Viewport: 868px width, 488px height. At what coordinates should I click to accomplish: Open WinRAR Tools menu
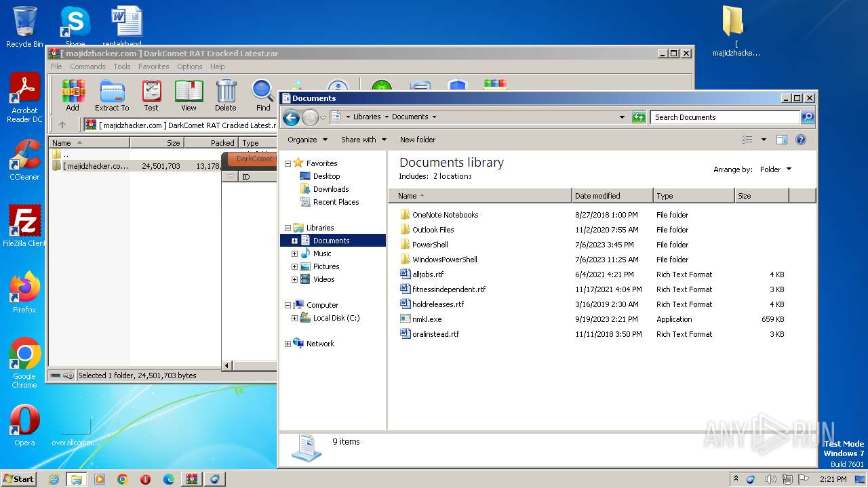tap(122, 66)
